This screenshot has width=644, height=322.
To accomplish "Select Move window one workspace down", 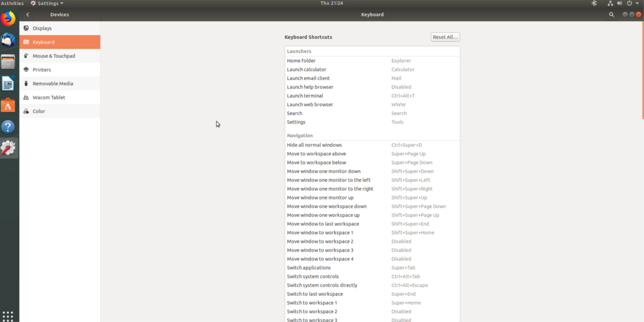I will pyautogui.click(x=372, y=206).
